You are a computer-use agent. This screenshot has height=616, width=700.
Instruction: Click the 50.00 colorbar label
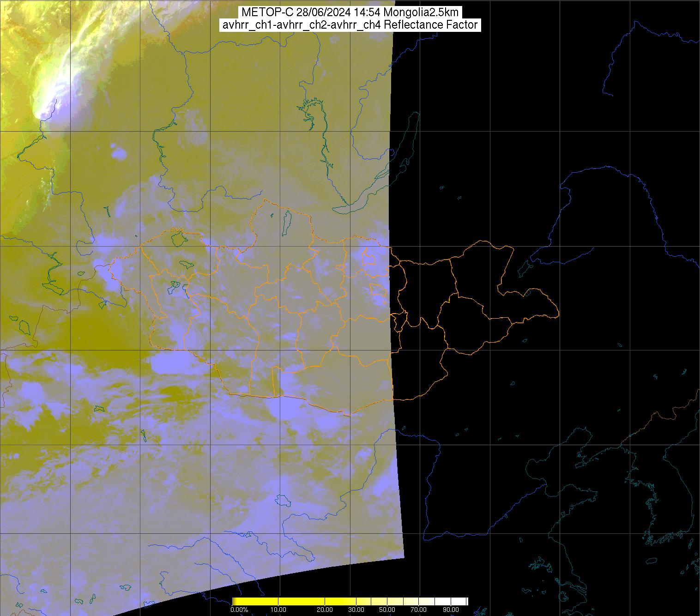[387, 610]
